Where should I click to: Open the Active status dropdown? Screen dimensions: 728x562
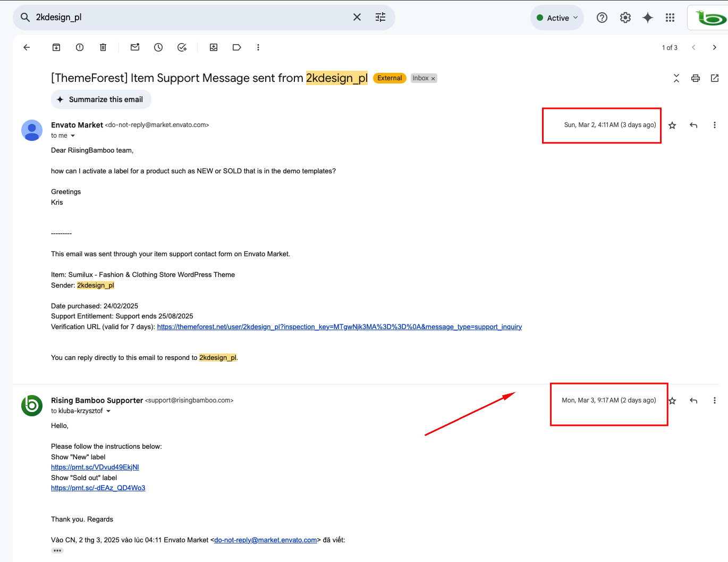[557, 18]
